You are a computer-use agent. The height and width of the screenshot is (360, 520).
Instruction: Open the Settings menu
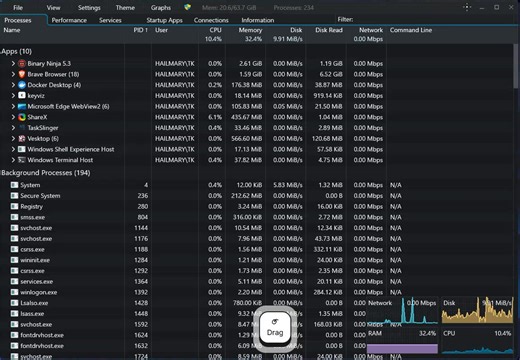89,7
